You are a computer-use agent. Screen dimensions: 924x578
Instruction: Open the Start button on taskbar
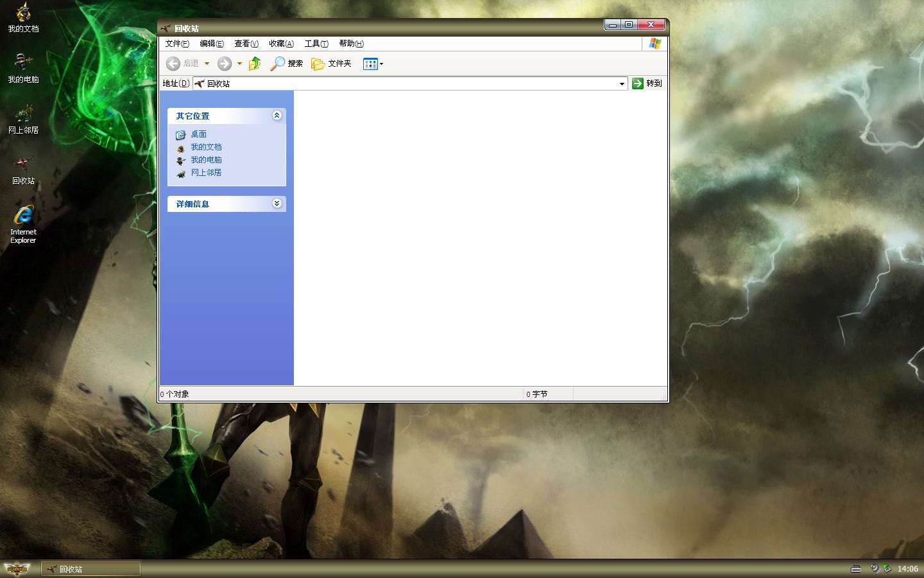(x=17, y=568)
